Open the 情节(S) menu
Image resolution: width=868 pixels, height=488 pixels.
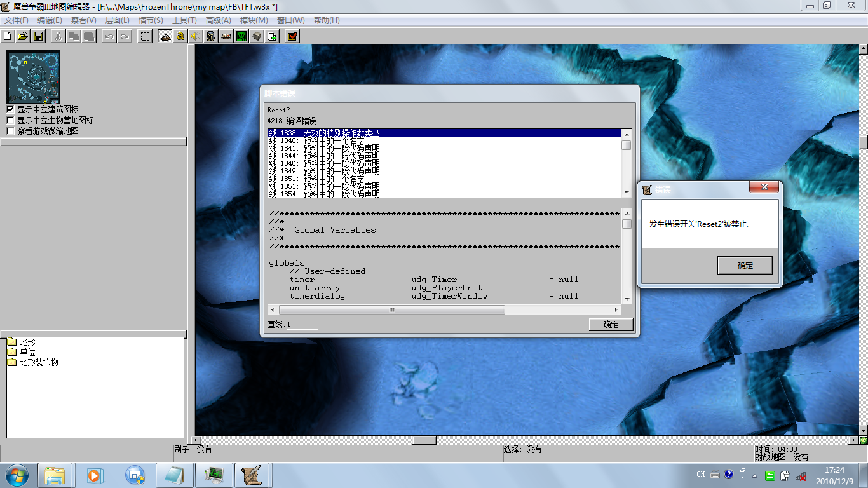pos(151,20)
